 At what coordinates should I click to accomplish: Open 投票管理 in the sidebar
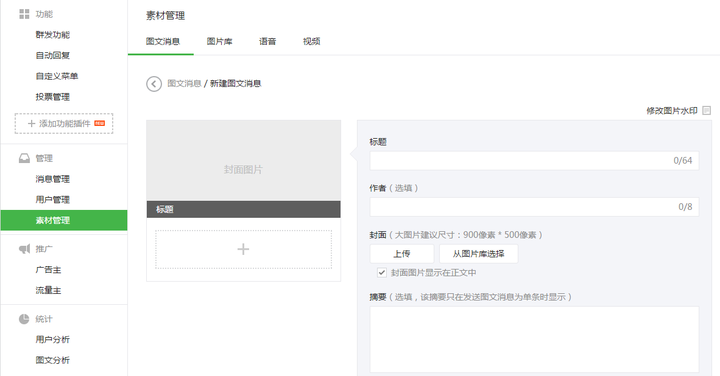tap(53, 97)
